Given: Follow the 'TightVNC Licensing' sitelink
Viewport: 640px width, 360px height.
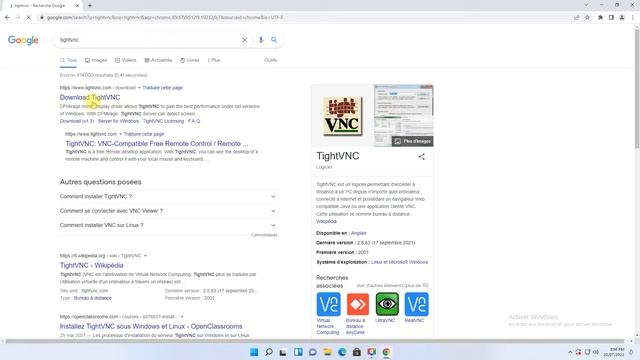Looking at the screenshot, I should click(x=163, y=121).
